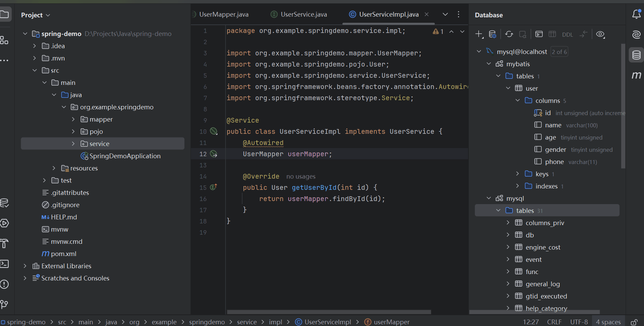This screenshot has height=326, width=644.
Task: Open the Build hammer tool window
Action: pos(4,243)
